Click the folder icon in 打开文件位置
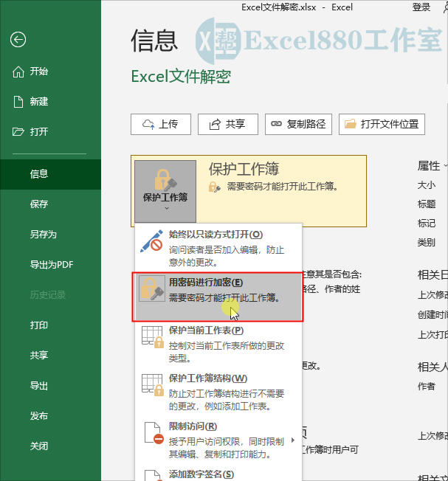This screenshot has height=481, width=448. click(350, 124)
